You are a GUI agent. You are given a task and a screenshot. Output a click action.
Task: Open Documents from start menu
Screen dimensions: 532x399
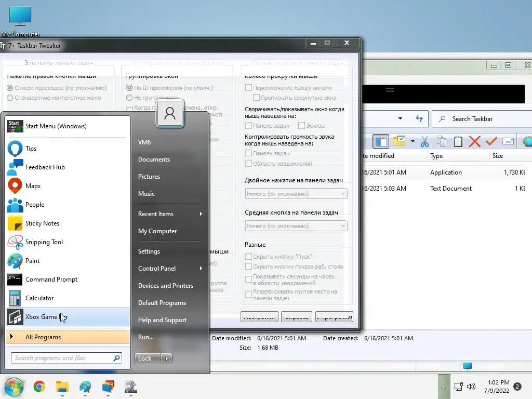(170, 159)
